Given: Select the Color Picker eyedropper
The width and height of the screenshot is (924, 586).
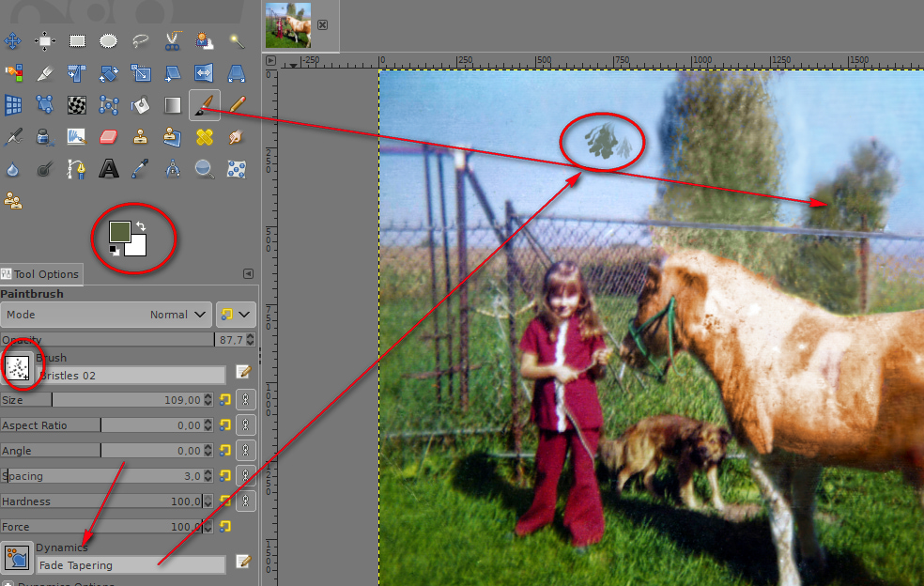Looking at the screenshot, I should pyautogui.click(x=140, y=169).
